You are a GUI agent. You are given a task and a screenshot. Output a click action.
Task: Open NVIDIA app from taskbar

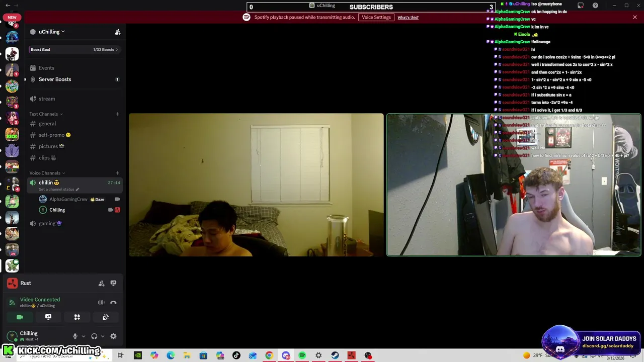tap(137, 355)
